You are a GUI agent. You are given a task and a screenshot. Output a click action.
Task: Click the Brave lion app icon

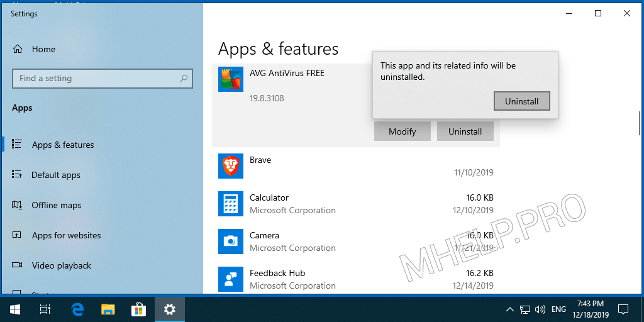coord(230,166)
